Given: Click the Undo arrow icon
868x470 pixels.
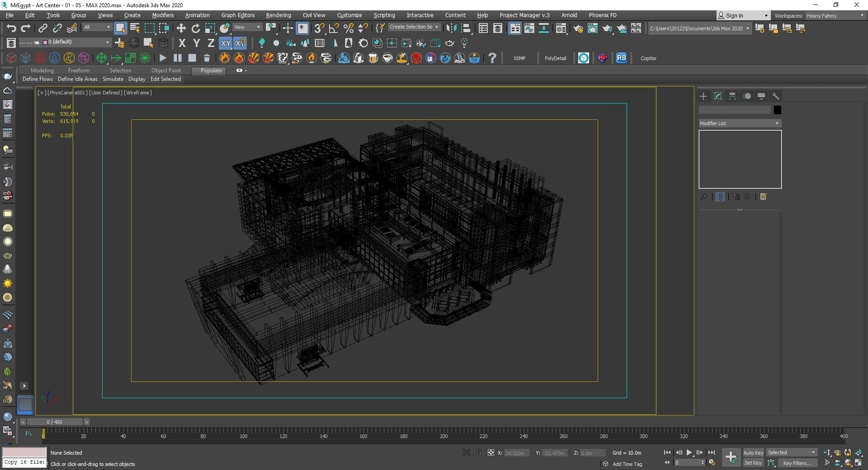Looking at the screenshot, I should 11,28.
